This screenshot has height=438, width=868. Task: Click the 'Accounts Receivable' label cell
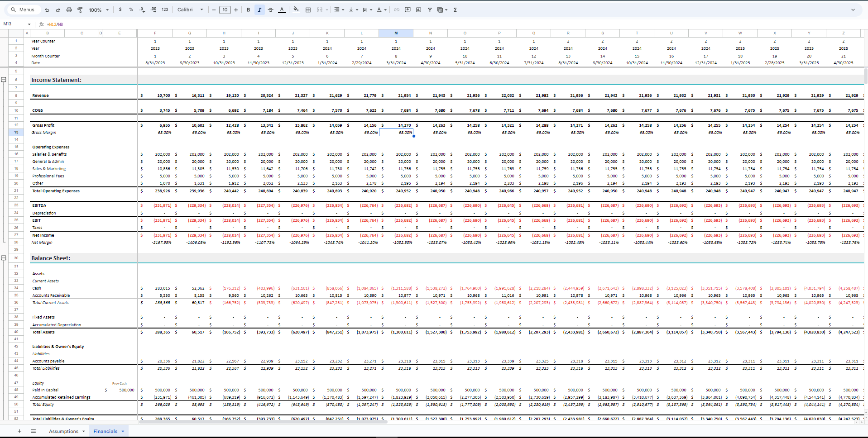coord(51,295)
